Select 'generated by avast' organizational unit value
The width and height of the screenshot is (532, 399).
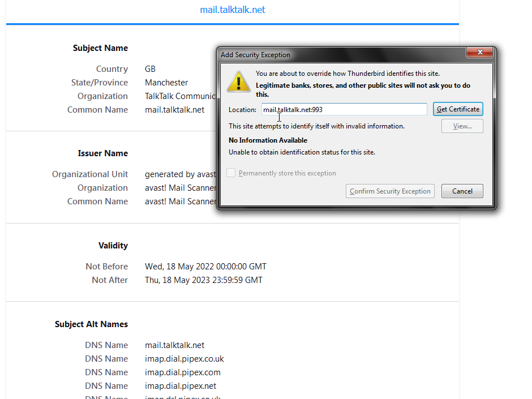pos(180,174)
